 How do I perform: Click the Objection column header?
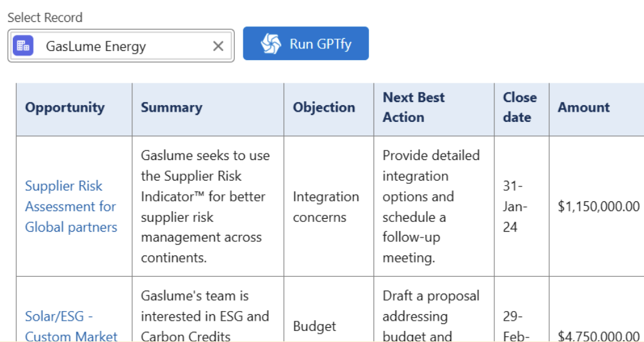pos(324,108)
